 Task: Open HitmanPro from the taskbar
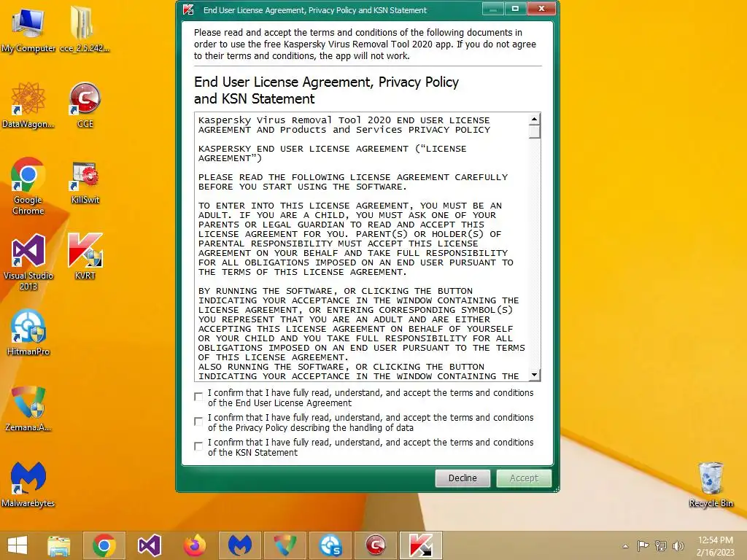click(x=330, y=545)
